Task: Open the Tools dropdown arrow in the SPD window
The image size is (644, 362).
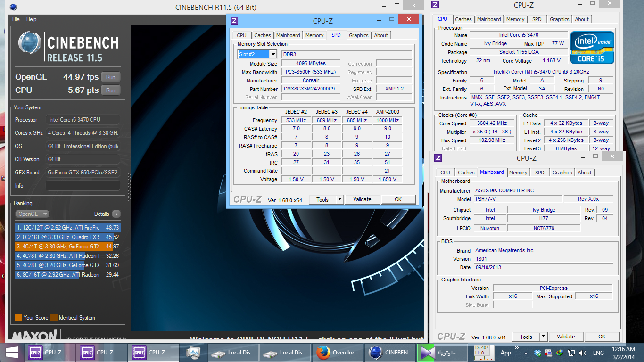Action: (339, 199)
